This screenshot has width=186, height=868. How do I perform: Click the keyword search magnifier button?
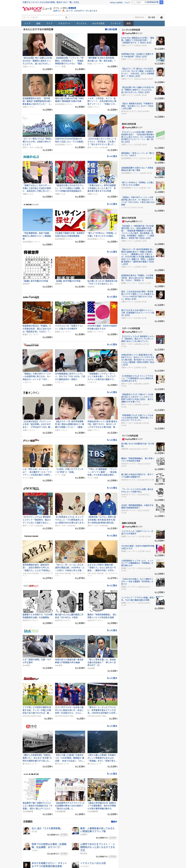(x=66, y=18)
